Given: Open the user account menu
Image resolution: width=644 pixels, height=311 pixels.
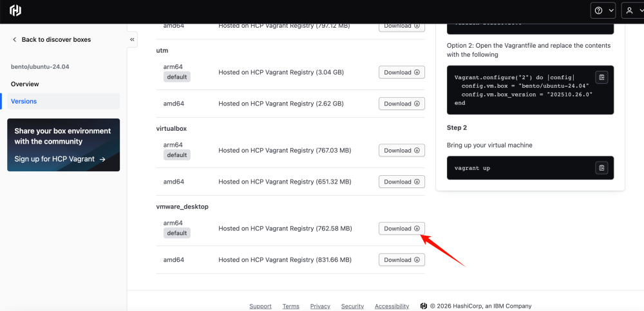Looking at the screenshot, I should point(633,11).
